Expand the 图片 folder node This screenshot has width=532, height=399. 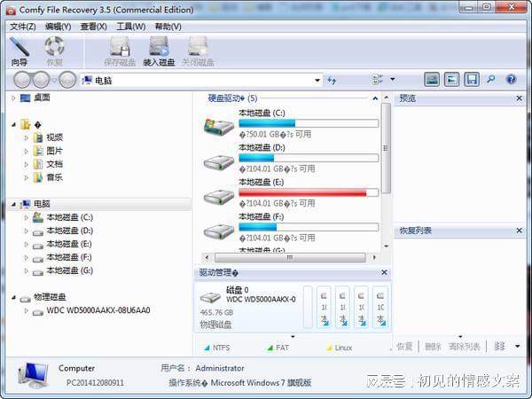(x=26, y=151)
